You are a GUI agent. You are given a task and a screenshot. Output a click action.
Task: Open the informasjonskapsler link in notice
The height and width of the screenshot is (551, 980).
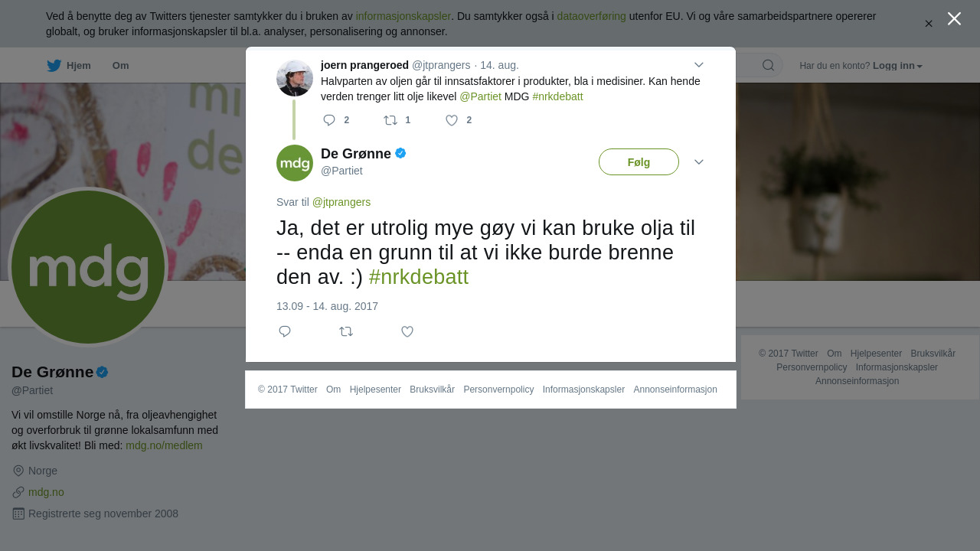403,16
